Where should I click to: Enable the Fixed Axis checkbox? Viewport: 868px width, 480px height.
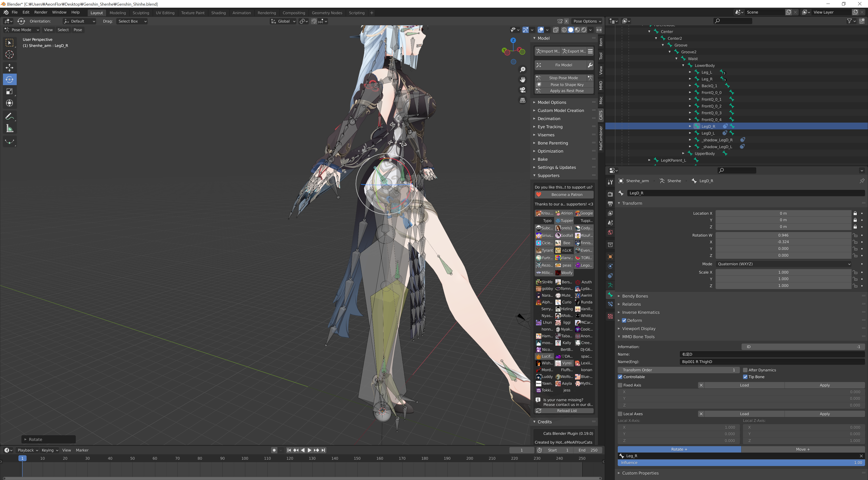click(x=620, y=385)
